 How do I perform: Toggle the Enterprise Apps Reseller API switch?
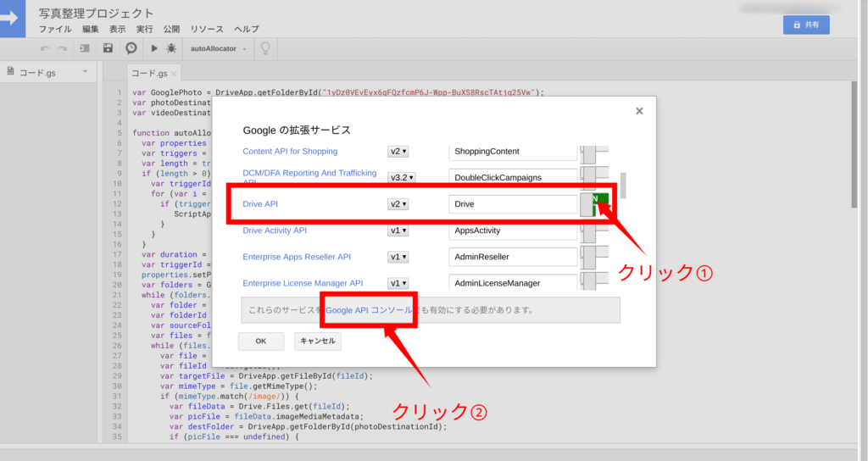click(x=594, y=257)
